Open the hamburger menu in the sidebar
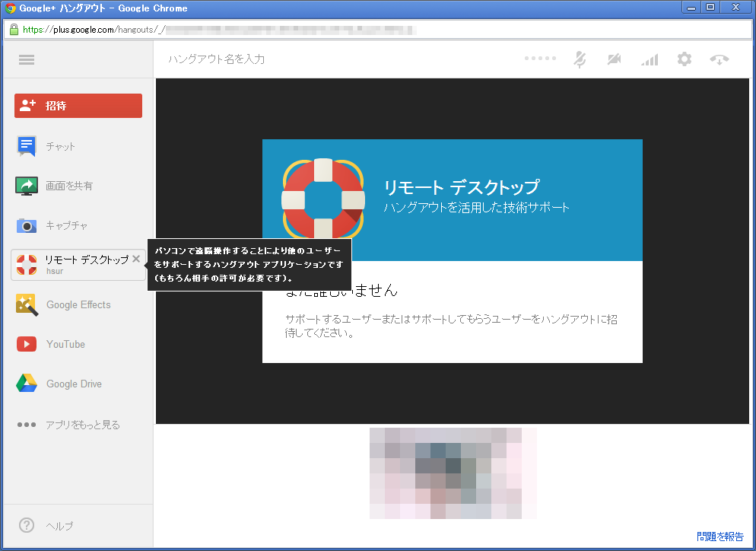Screen dimensions: 756x551 point(27,60)
